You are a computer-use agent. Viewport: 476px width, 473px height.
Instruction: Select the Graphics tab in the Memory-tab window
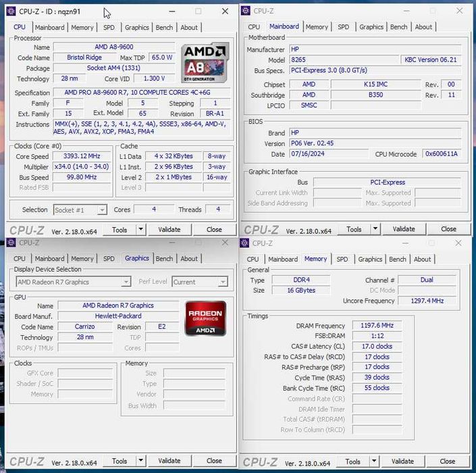(370, 259)
